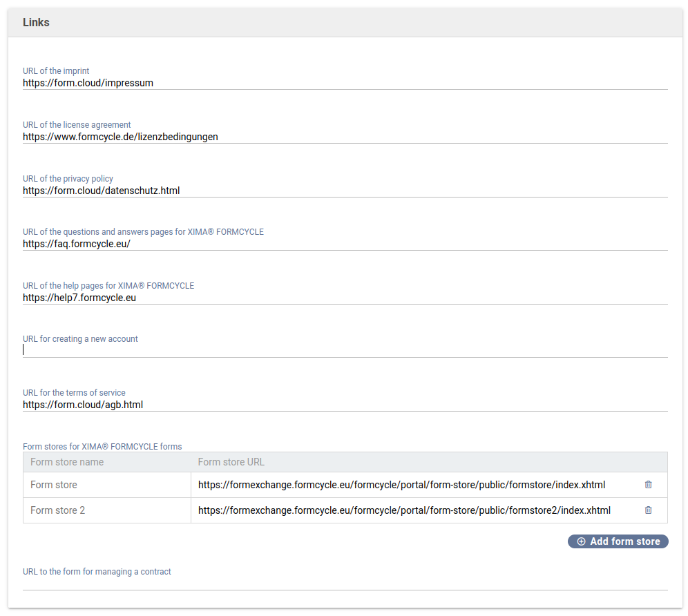Select the privacy policy URL field
Viewport: 688px width, 616px height.
tap(344, 191)
